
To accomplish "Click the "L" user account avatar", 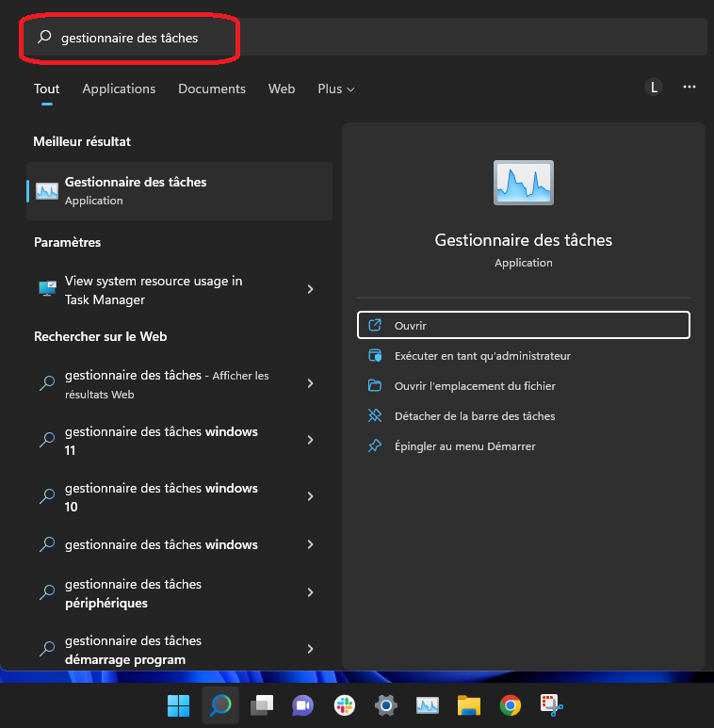I will click(x=654, y=88).
